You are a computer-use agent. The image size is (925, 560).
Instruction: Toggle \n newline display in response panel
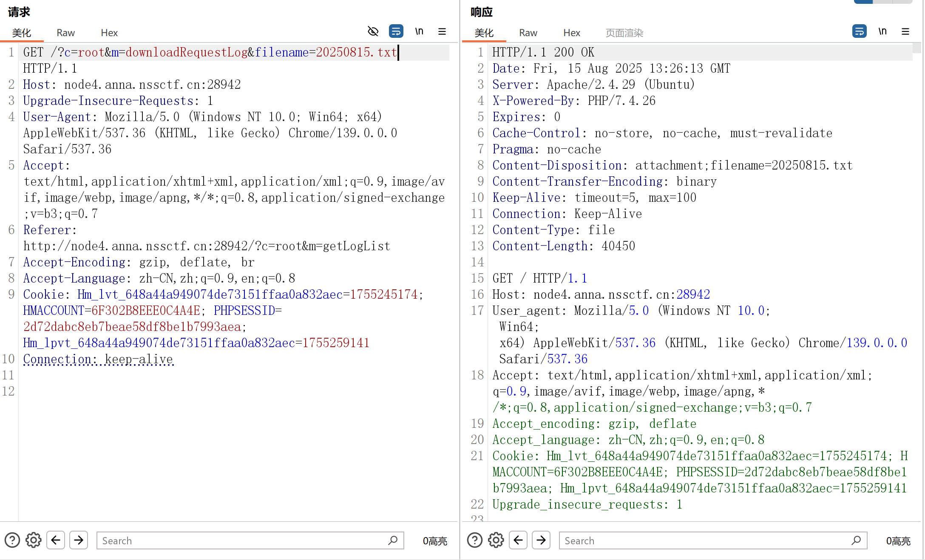[882, 31]
